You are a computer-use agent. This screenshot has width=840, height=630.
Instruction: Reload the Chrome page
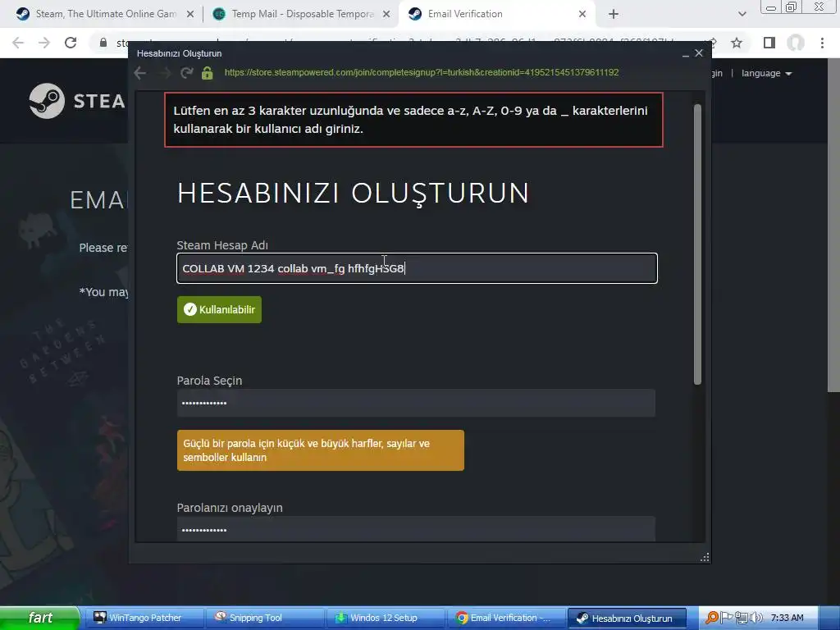(71, 43)
